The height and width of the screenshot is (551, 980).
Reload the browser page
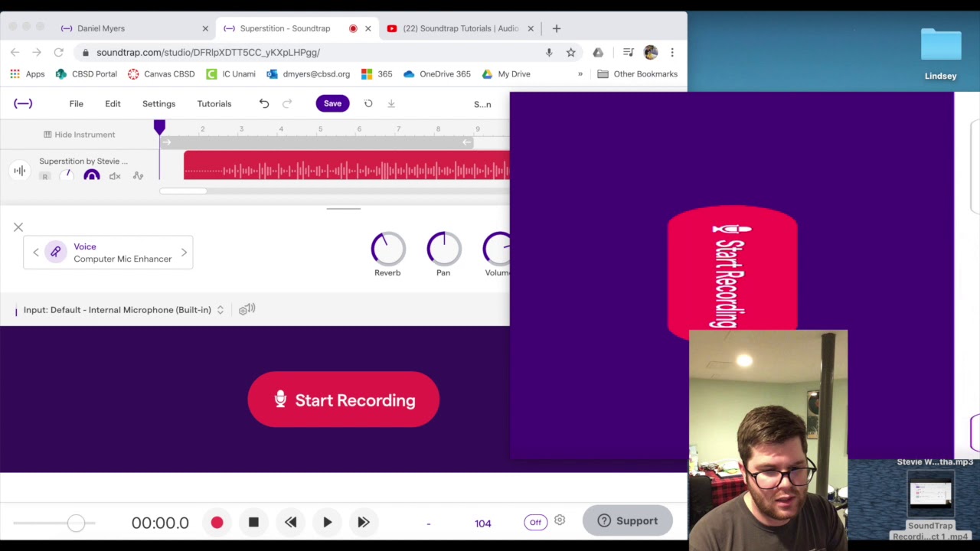[x=58, y=52]
